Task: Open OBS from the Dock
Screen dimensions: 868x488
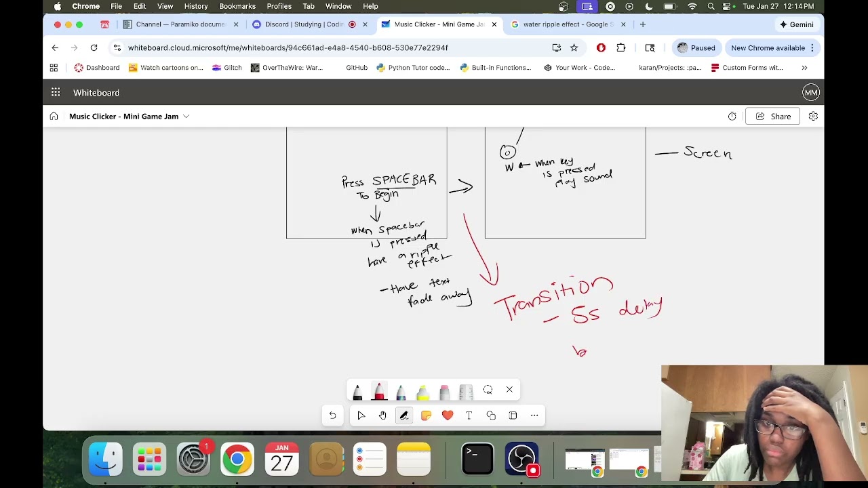Action: [521, 459]
